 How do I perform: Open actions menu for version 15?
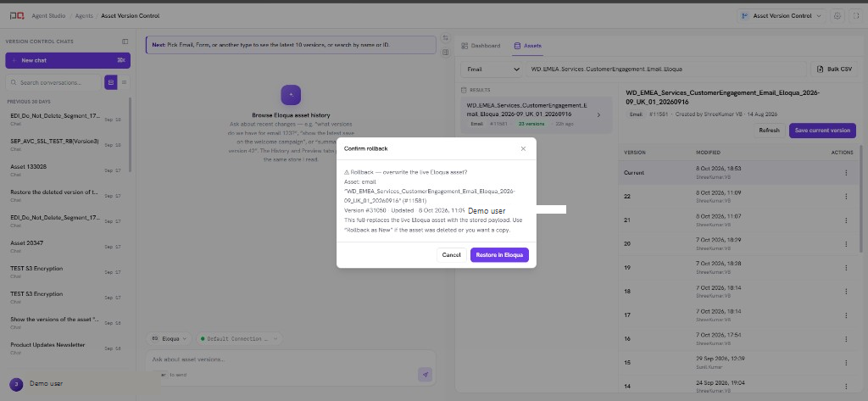[x=846, y=362]
